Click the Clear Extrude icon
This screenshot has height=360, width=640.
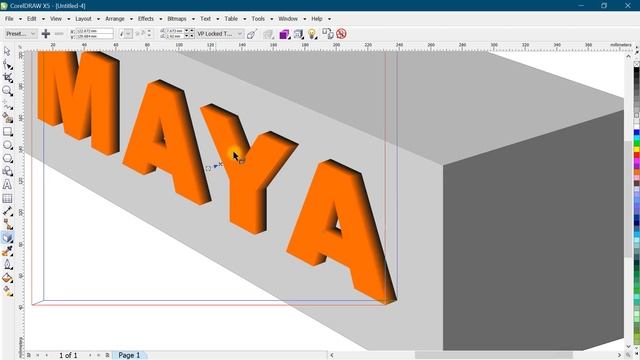pos(341,34)
